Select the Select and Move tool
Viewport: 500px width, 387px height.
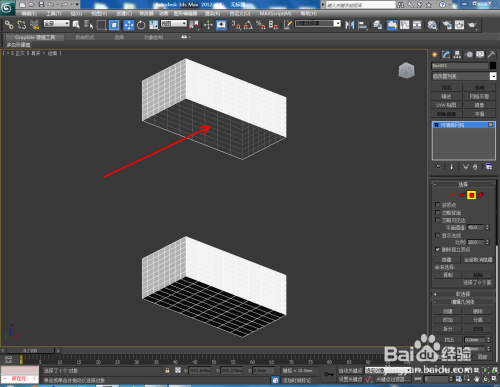click(129, 25)
